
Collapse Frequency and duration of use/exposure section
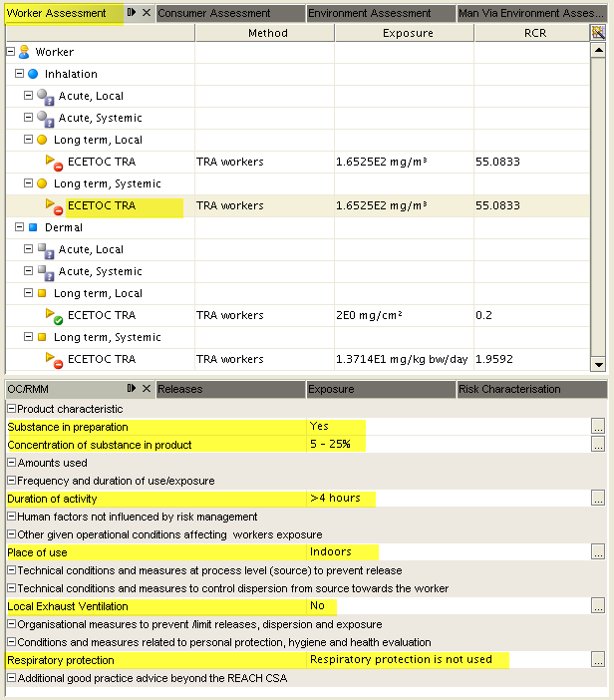click(x=12, y=481)
